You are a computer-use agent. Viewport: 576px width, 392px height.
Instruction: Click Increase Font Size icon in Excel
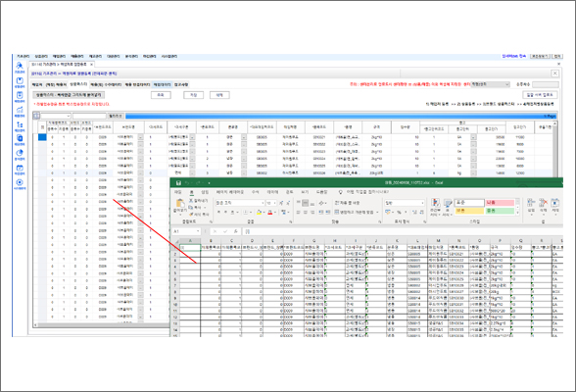pos(281,203)
